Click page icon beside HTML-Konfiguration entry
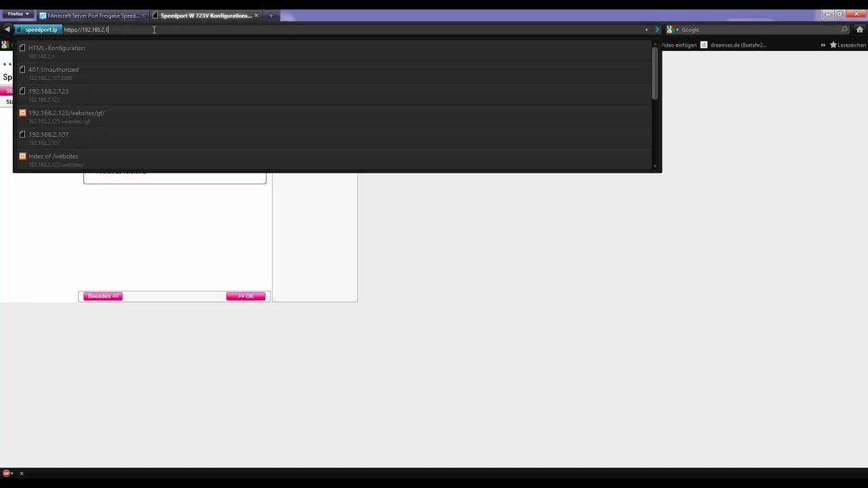The width and height of the screenshot is (868, 488). click(x=22, y=48)
